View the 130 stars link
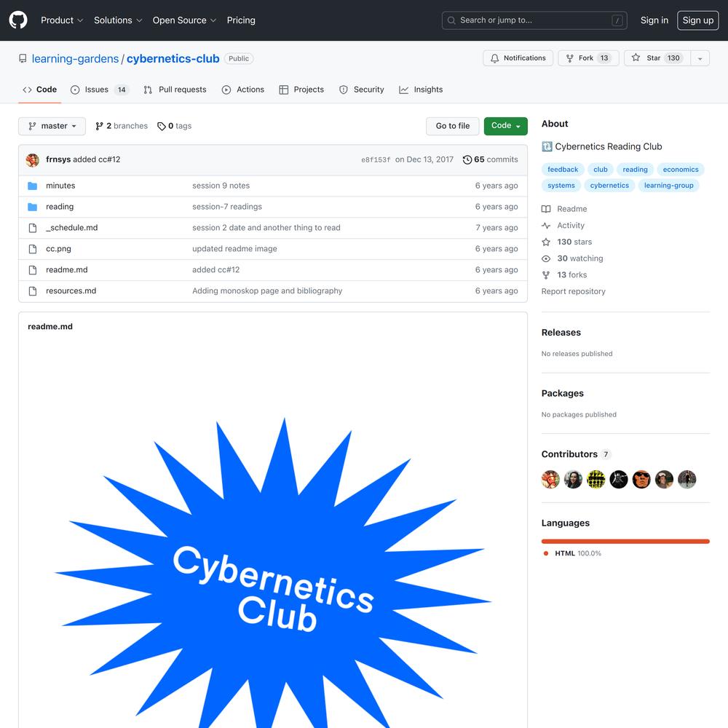 [567, 242]
